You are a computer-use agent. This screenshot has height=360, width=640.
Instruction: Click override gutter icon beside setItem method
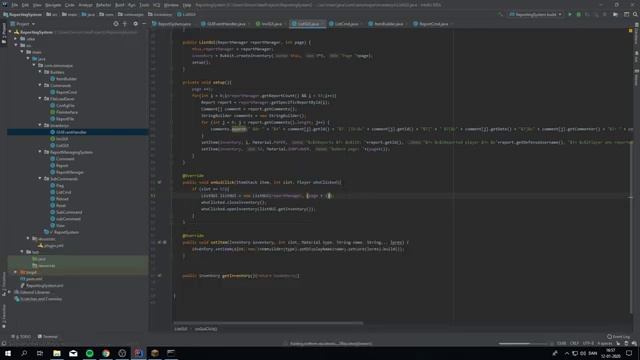pyautogui.click(x=160, y=242)
